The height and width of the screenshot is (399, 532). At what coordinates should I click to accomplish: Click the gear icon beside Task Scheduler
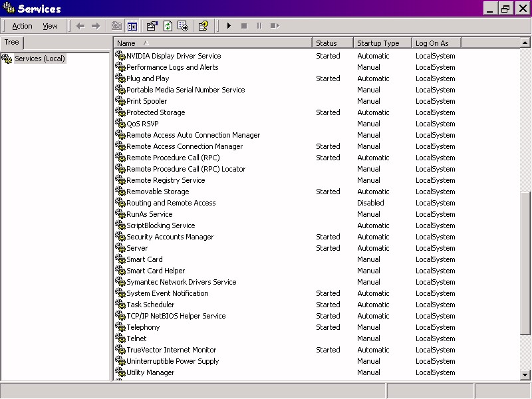pos(120,304)
